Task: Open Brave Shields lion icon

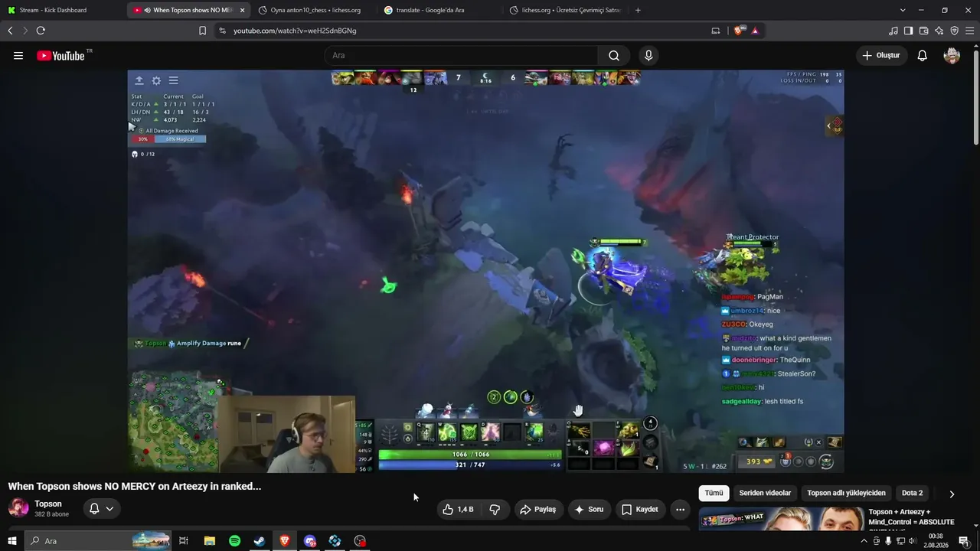Action: [x=738, y=31]
